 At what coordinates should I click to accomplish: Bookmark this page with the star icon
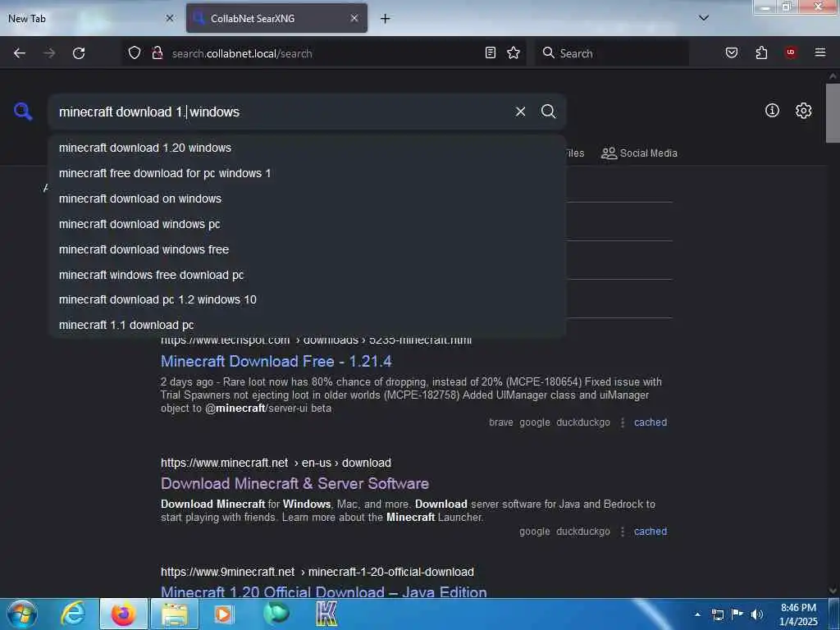coord(514,52)
